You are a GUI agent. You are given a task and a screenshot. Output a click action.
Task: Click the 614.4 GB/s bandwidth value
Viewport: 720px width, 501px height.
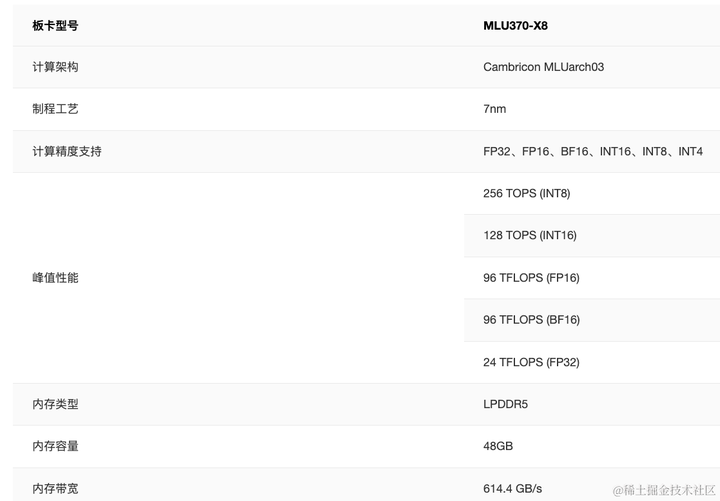click(x=512, y=488)
